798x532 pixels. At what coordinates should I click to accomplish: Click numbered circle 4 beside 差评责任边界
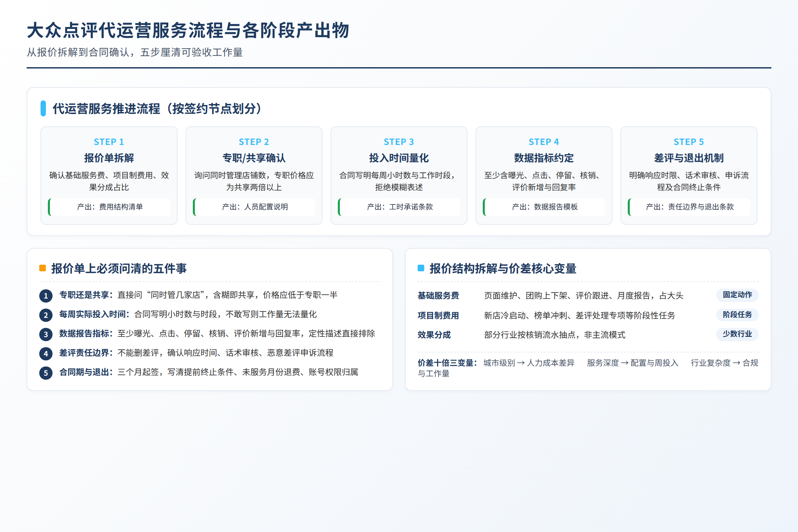click(x=46, y=353)
